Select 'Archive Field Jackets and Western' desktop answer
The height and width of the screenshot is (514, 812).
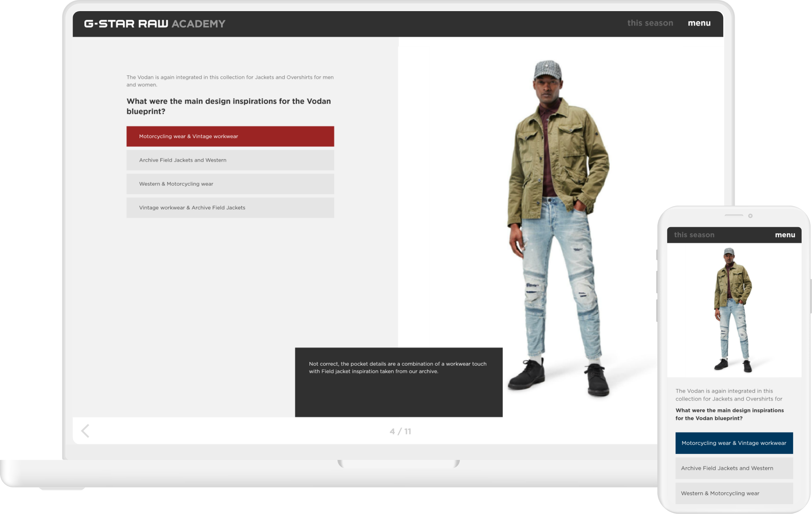[x=230, y=160]
